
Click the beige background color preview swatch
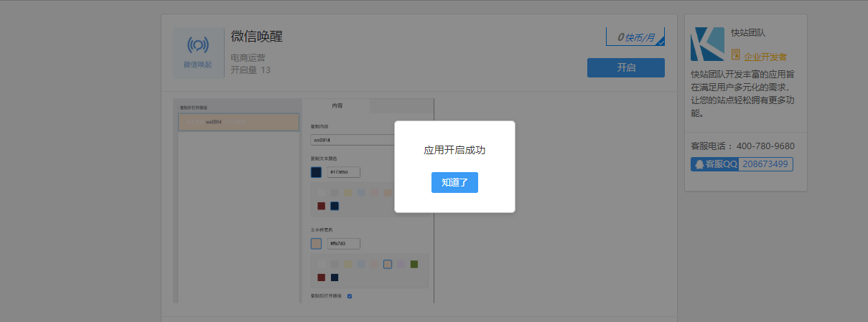pos(316,244)
